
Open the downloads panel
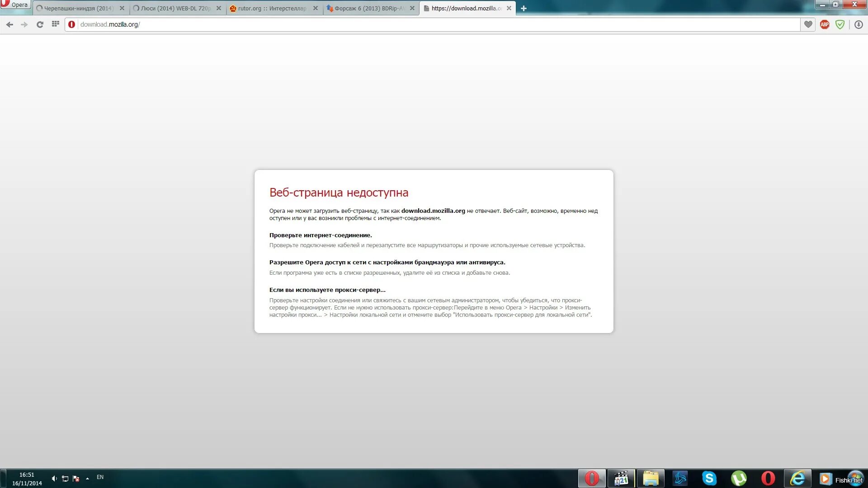(x=859, y=24)
